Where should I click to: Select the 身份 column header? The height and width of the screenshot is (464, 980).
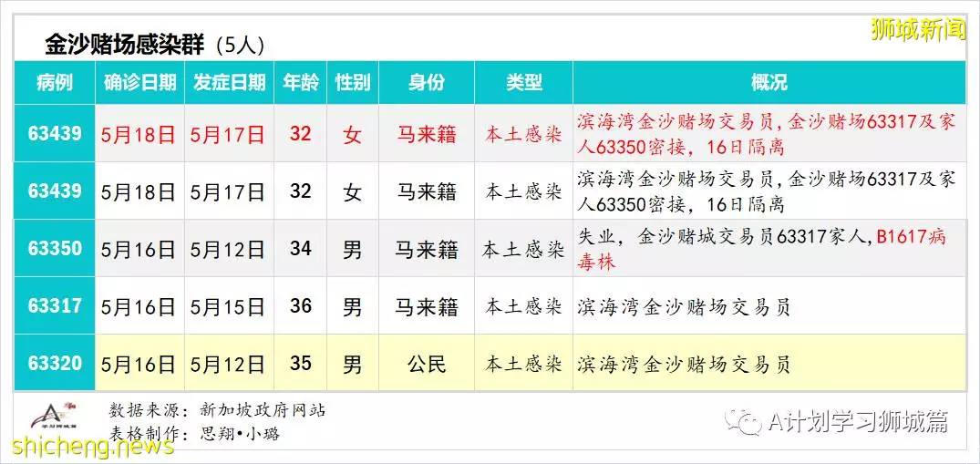pos(427,83)
